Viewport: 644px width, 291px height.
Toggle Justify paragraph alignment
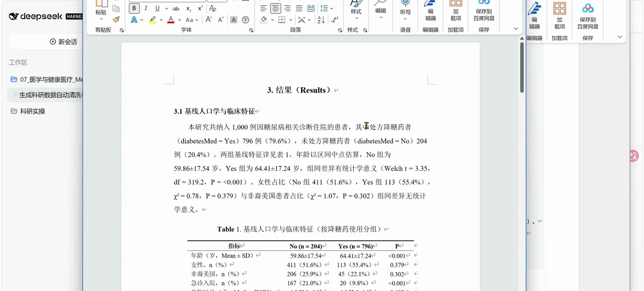299,8
